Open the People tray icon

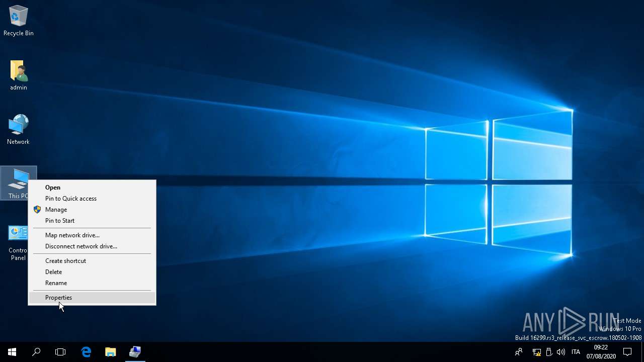click(x=519, y=352)
